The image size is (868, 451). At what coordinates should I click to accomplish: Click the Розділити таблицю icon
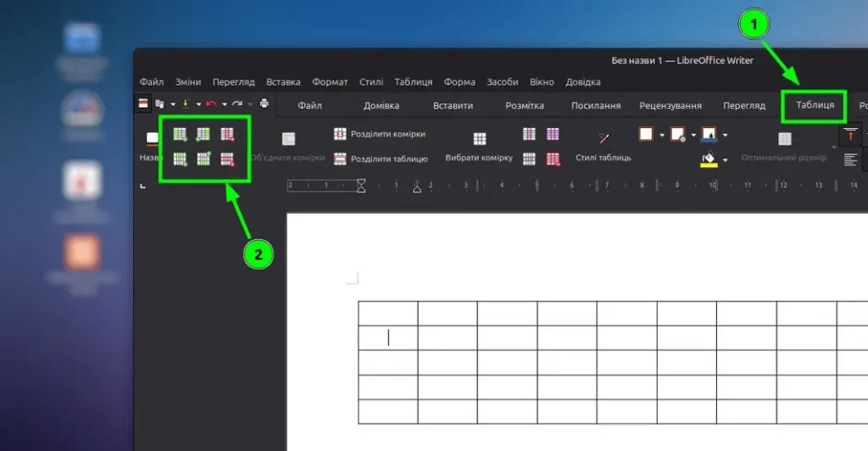(x=340, y=159)
